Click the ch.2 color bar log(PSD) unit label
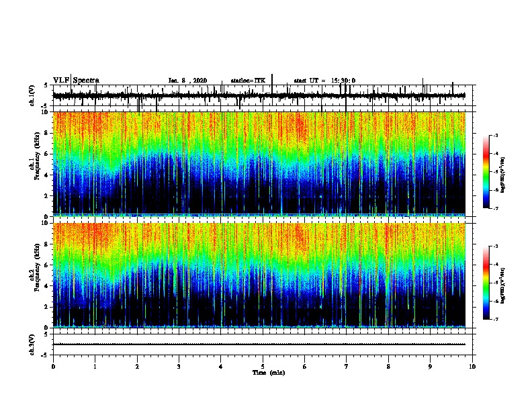 click(x=503, y=285)
